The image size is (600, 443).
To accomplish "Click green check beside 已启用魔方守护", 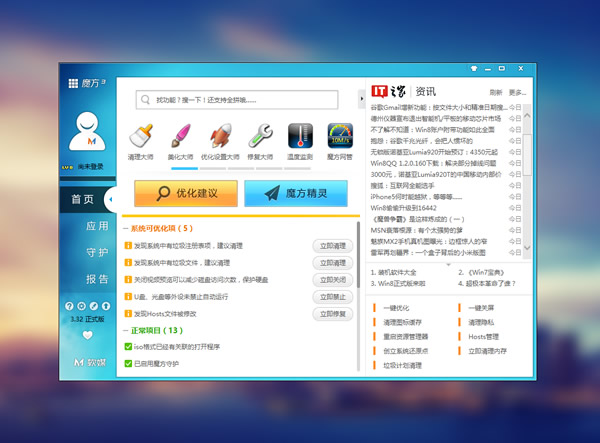I will click(128, 363).
